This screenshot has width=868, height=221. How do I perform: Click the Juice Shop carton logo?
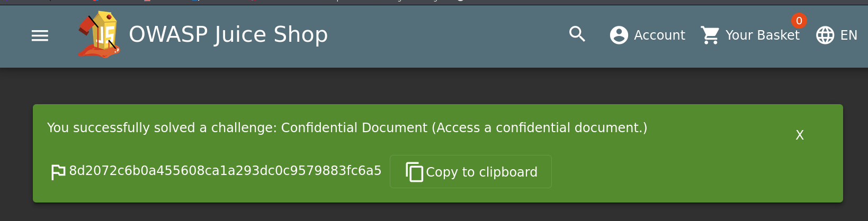click(x=100, y=35)
